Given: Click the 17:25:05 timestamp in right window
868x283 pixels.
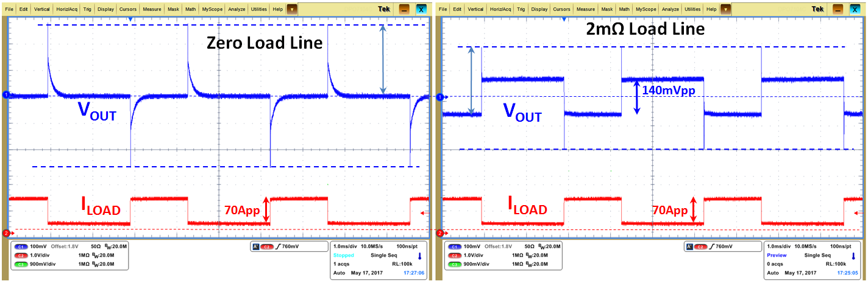Looking at the screenshot, I should 849,273.
